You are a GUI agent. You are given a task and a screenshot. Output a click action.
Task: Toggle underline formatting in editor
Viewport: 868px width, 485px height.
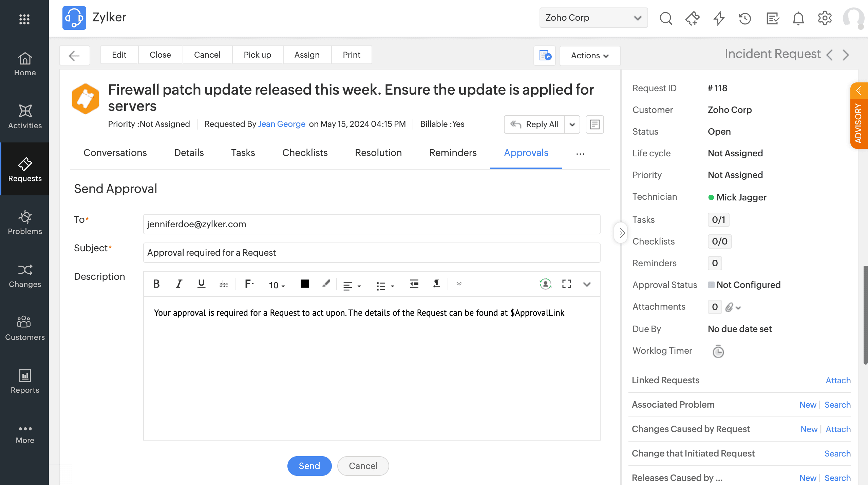click(x=201, y=284)
